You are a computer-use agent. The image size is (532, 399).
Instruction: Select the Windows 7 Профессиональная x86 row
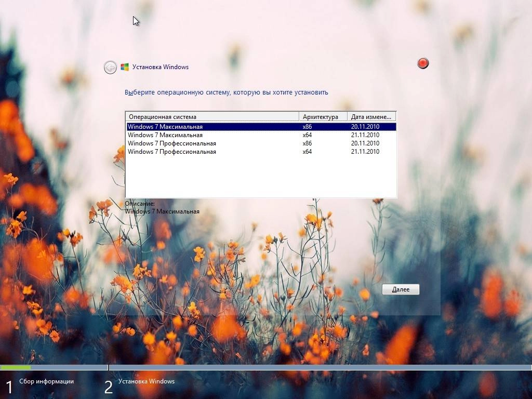coord(261,143)
